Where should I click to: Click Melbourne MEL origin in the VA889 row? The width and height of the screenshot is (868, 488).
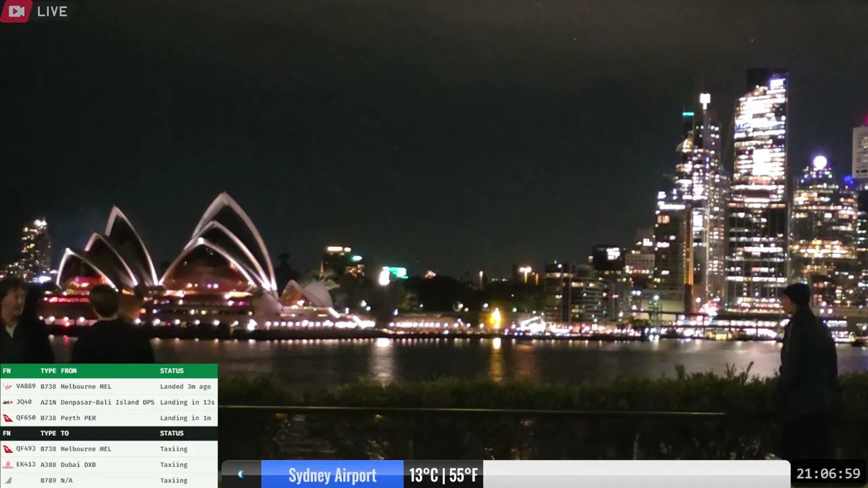point(86,386)
